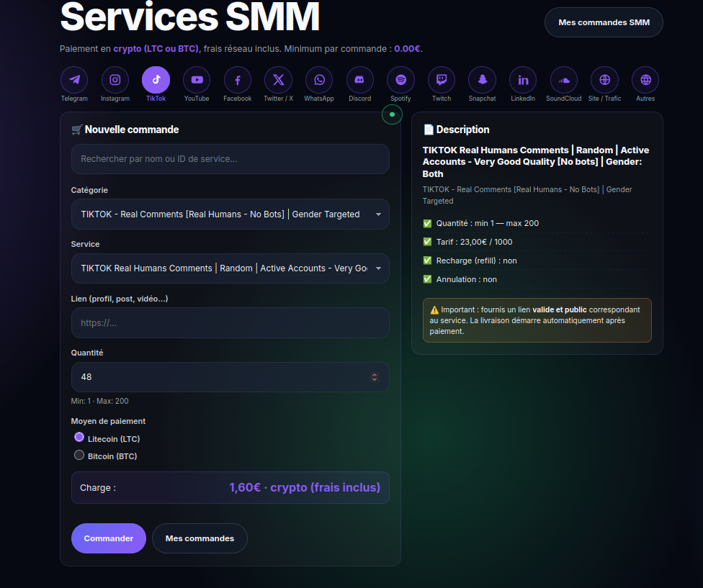703x588 pixels.
Task: Click the Charge 1,60€ crypto amount
Action: coord(305,488)
